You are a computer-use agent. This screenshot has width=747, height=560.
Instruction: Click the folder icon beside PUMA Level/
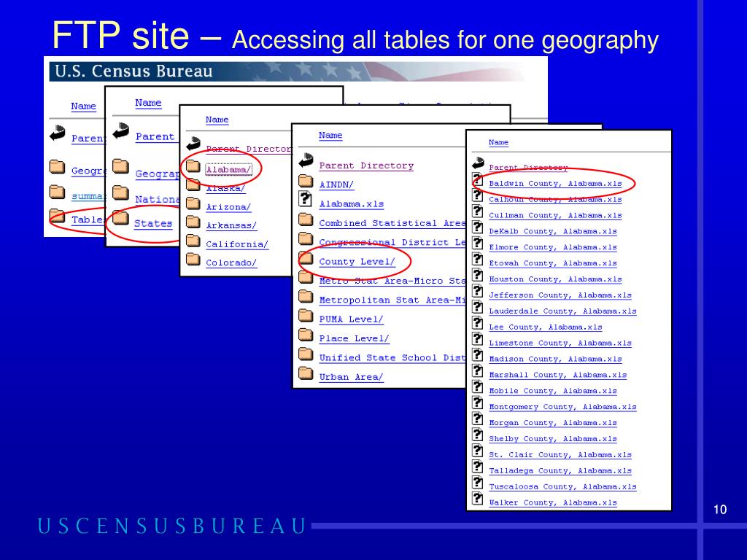pyautogui.click(x=306, y=316)
